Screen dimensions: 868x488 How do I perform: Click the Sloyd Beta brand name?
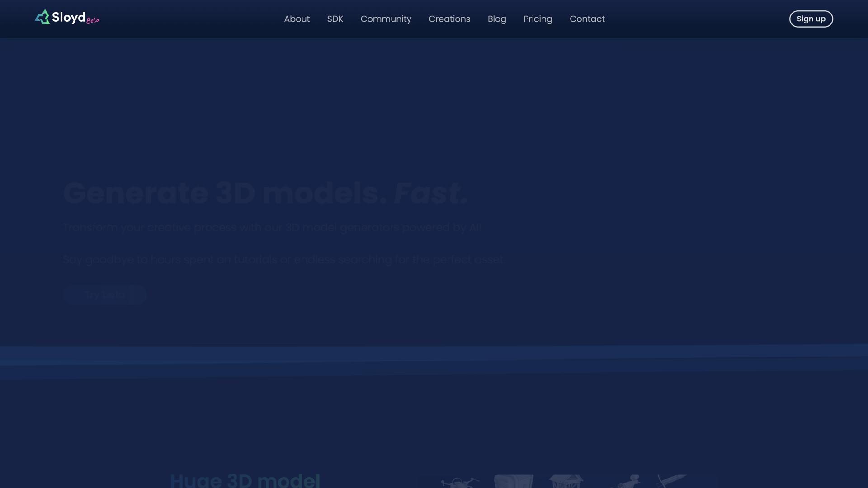coord(75,18)
